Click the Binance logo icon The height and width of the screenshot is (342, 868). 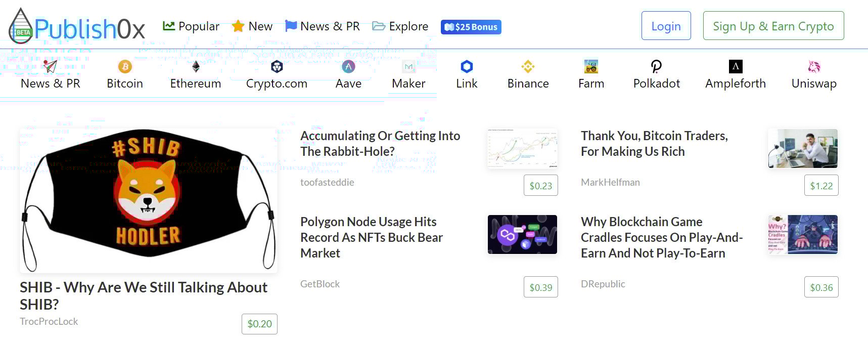(x=528, y=66)
